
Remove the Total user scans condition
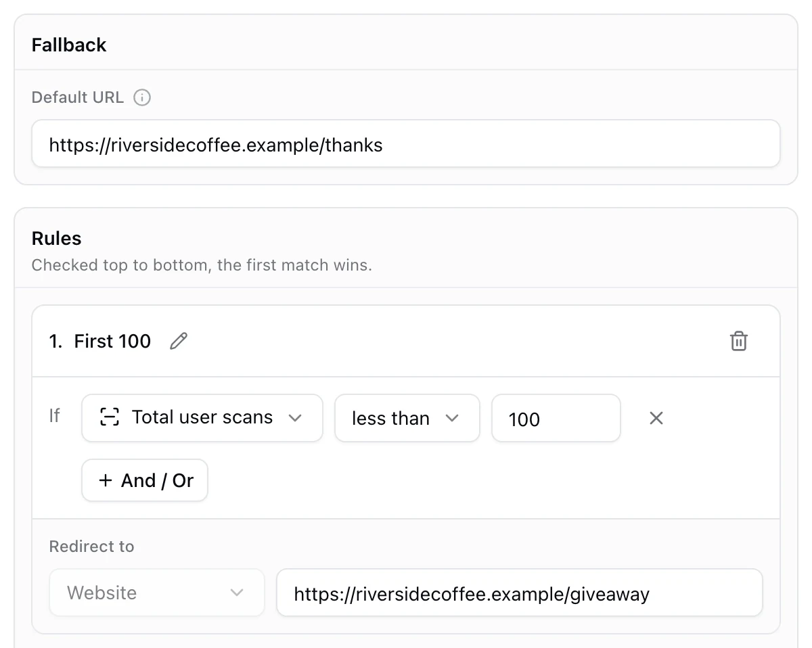(656, 418)
